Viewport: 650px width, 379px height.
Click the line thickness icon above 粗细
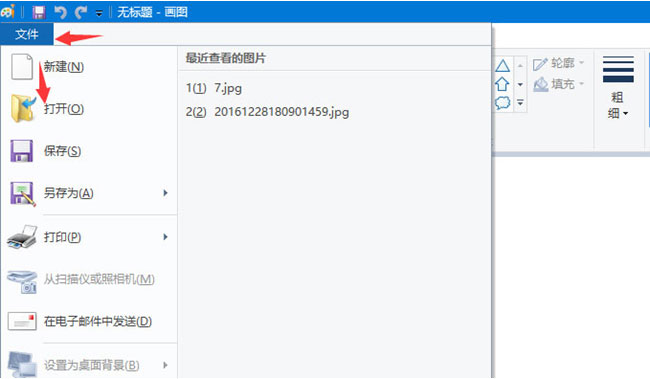(x=618, y=69)
